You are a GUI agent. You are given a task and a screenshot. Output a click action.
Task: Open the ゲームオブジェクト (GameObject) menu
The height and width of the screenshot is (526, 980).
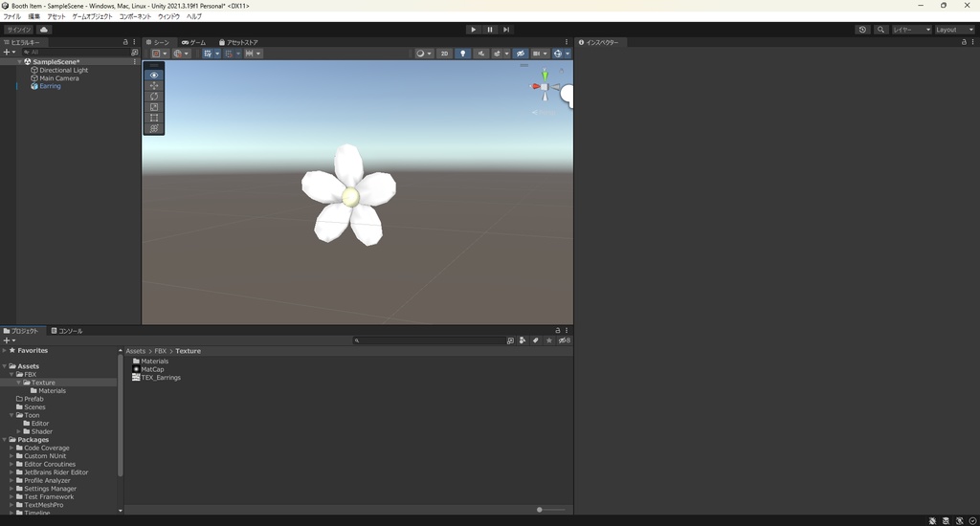[92, 16]
